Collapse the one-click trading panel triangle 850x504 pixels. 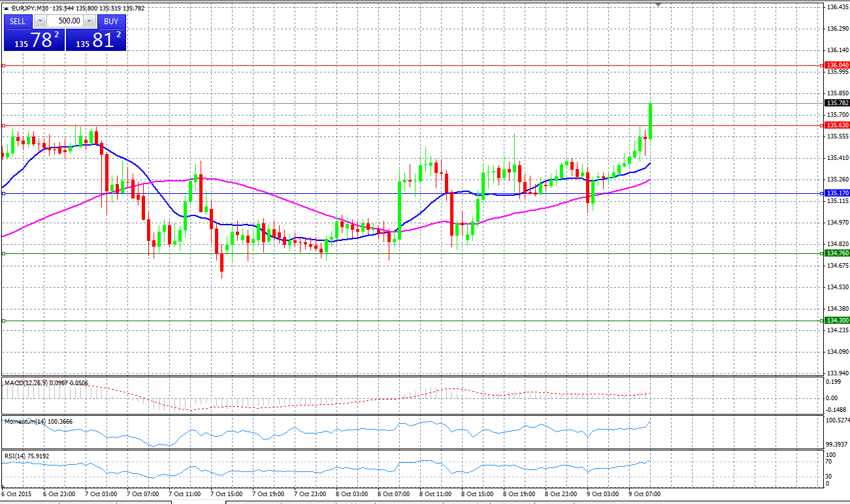(6, 8)
